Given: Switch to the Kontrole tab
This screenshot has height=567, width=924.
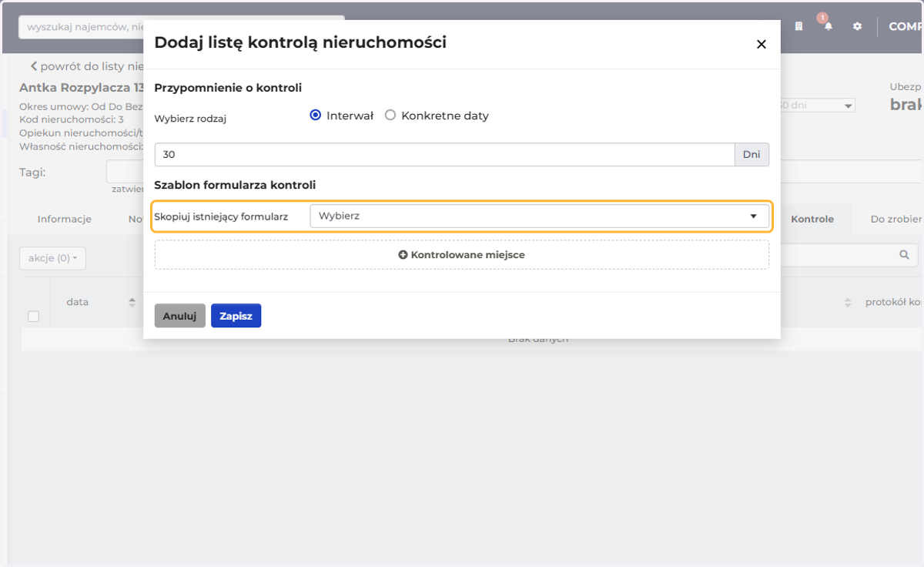Looking at the screenshot, I should [x=812, y=219].
